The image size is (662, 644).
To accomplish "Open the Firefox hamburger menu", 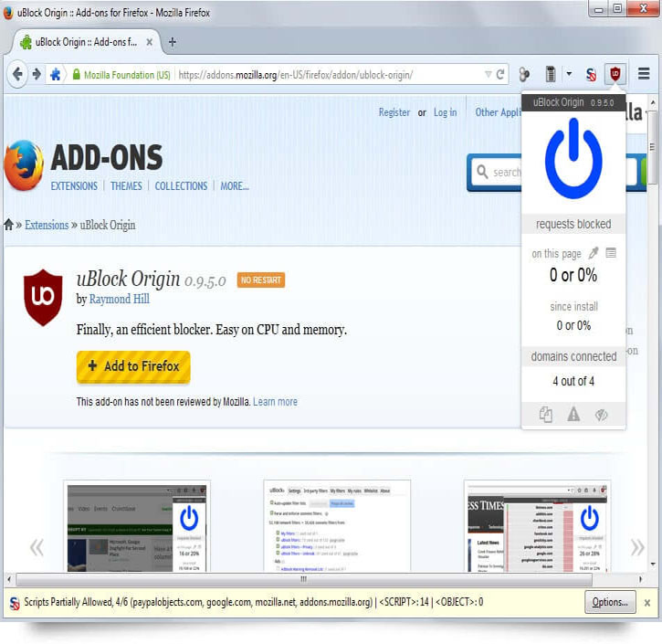I will (644, 73).
